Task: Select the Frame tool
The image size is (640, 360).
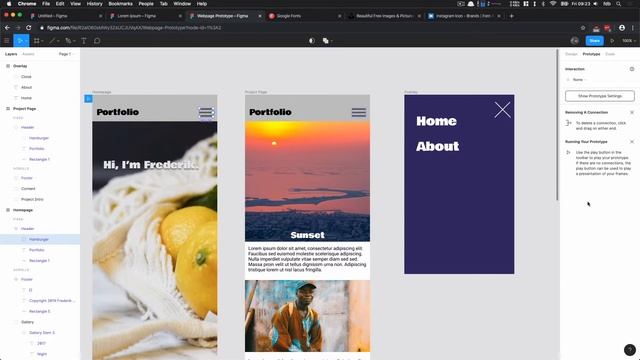Action: [36, 41]
